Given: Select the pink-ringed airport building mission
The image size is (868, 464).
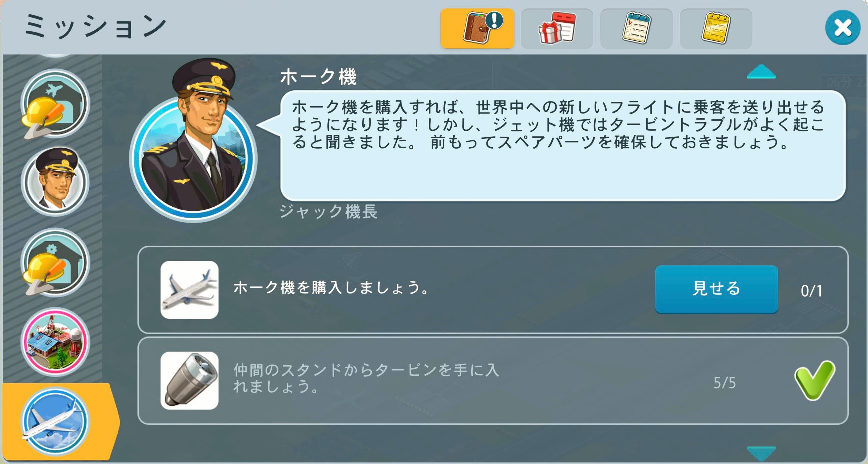Looking at the screenshot, I should pyautogui.click(x=55, y=342).
